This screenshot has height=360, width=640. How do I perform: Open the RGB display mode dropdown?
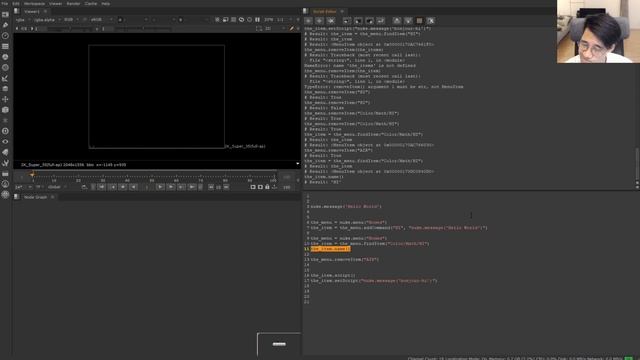coord(71,20)
